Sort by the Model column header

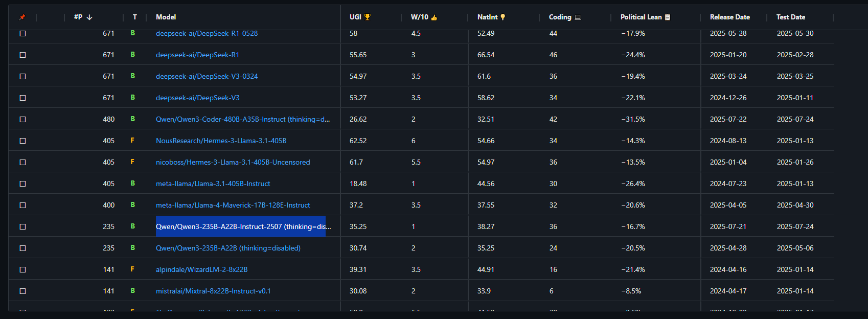[166, 17]
